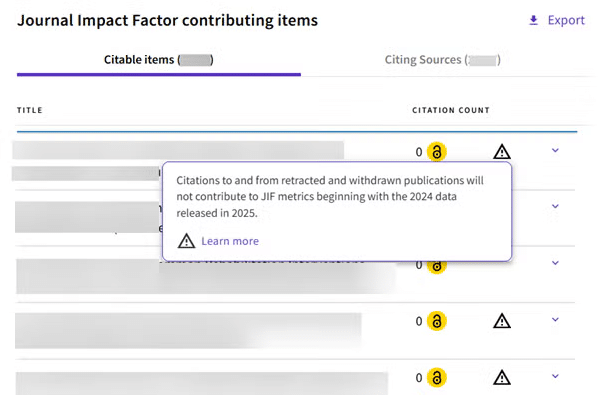Click the fourth row's warning triangle icon
Screen dimensions: 599x395
coord(502,321)
